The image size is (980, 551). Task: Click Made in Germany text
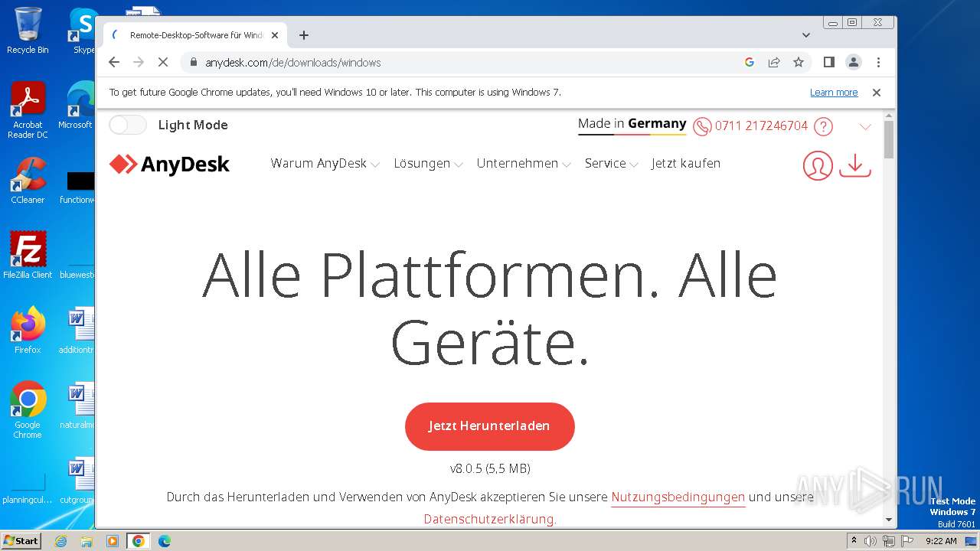point(632,123)
